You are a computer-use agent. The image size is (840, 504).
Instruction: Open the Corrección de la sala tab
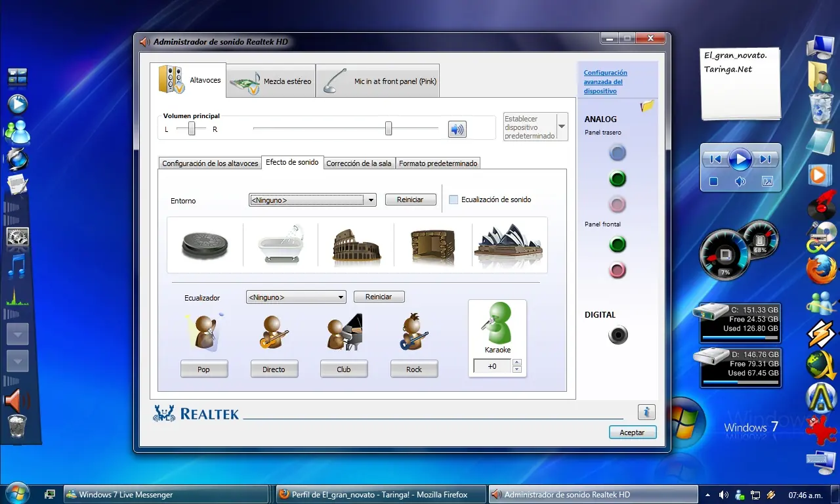pyautogui.click(x=359, y=163)
